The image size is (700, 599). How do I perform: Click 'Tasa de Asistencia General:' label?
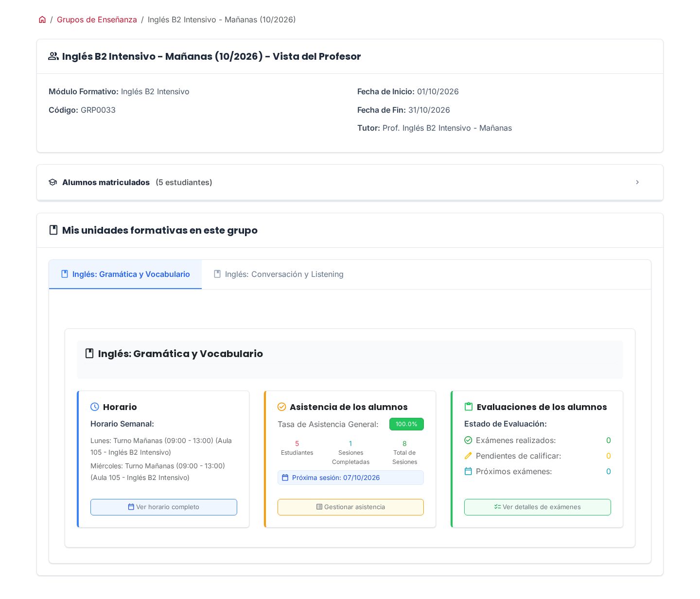click(328, 424)
